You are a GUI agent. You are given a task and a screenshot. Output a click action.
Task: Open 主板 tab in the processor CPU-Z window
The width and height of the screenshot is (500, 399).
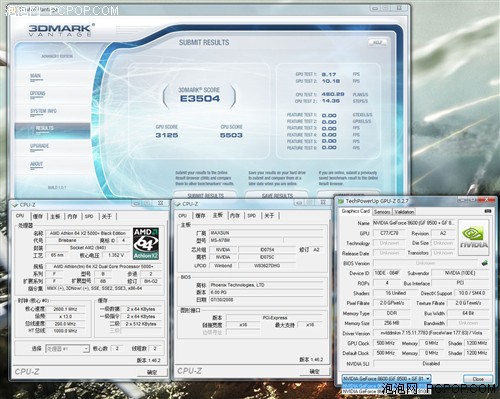coord(55,216)
